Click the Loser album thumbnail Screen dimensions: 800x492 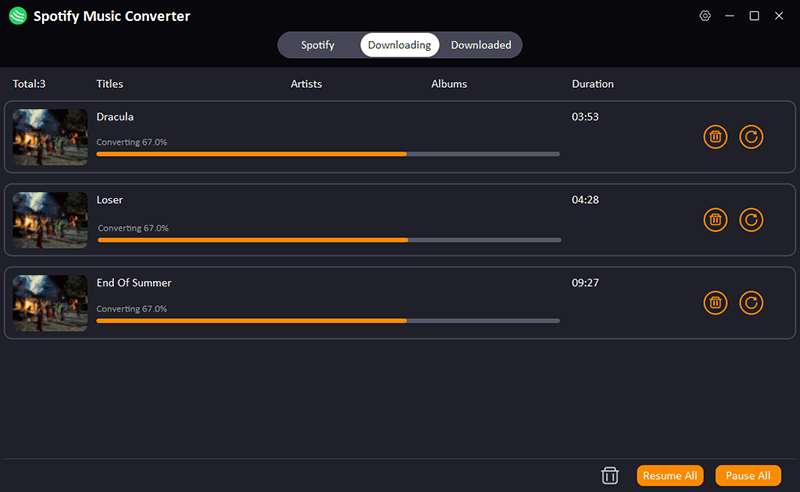tap(50, 220)
